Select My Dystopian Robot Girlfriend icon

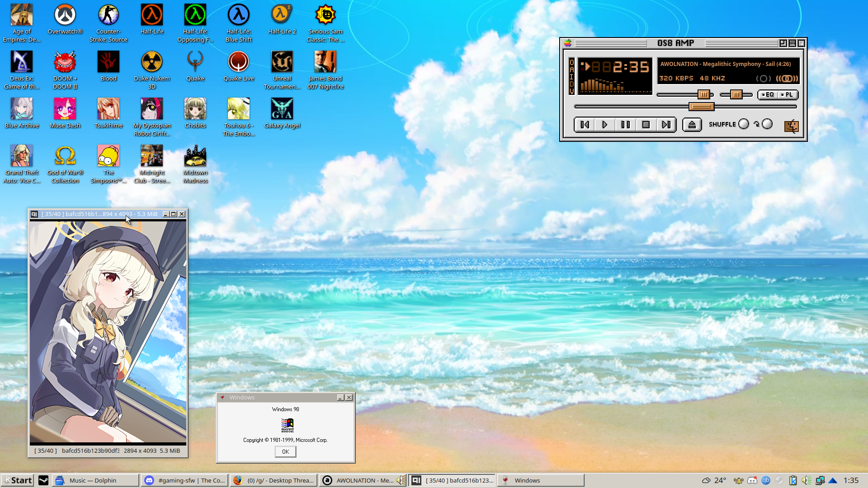point(152,117)
